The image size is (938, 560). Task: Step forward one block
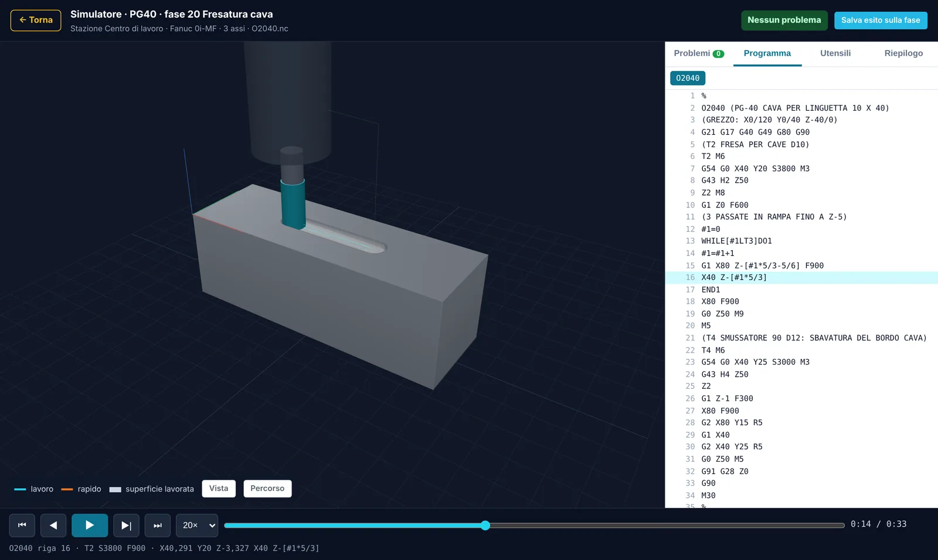(126, 525)
